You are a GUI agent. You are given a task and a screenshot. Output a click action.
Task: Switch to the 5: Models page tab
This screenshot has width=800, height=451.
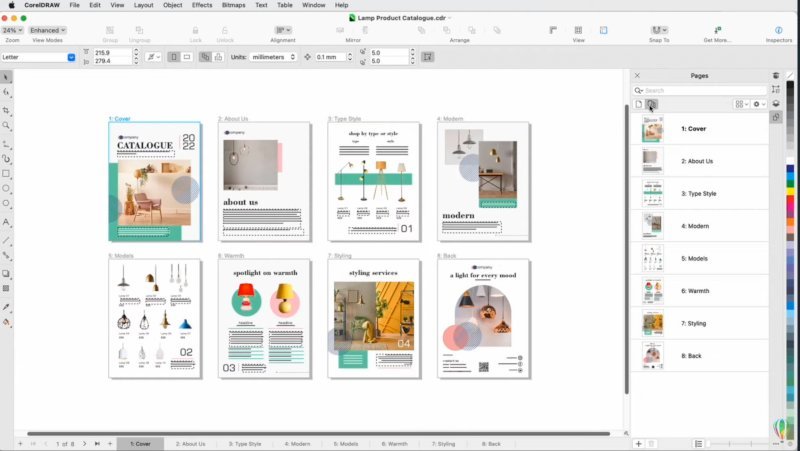(x=345, y=443)
